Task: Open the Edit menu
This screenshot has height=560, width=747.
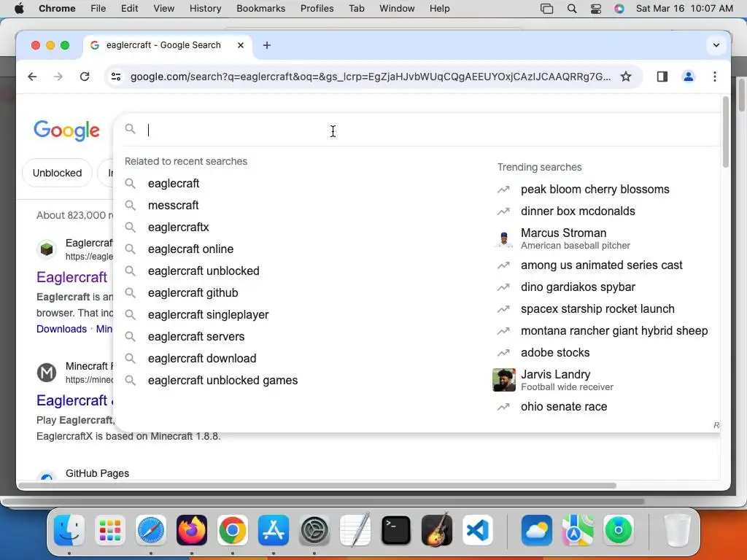Action: pos(129,9)
